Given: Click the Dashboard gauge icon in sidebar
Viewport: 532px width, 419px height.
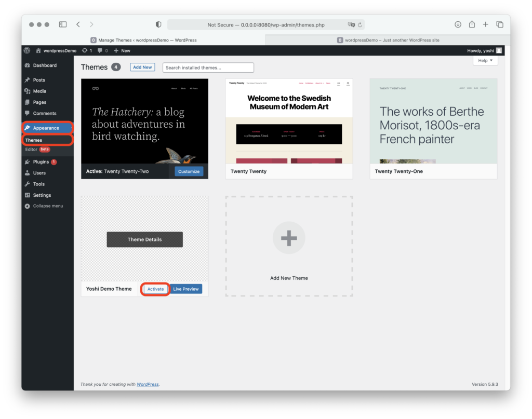Looking at the screenshot, I should 28,65.
